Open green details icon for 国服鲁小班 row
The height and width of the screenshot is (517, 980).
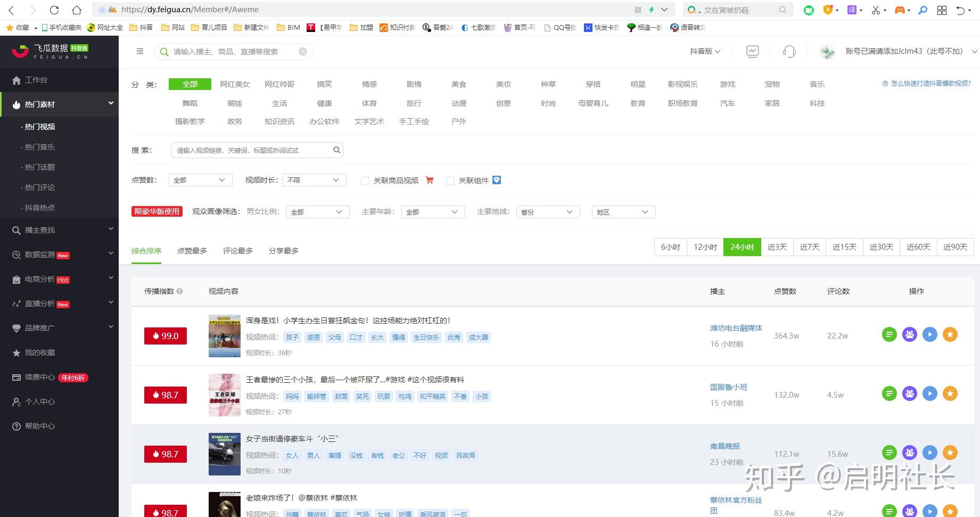point(890,393)
